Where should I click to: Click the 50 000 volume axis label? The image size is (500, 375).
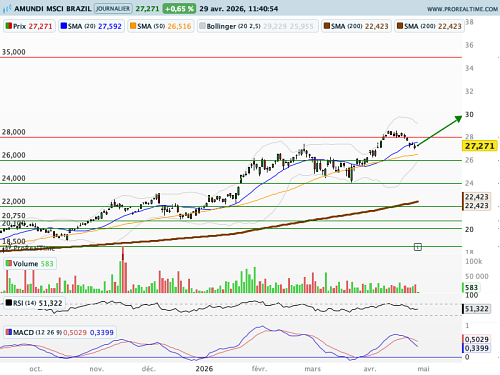[x=477, y=276]
